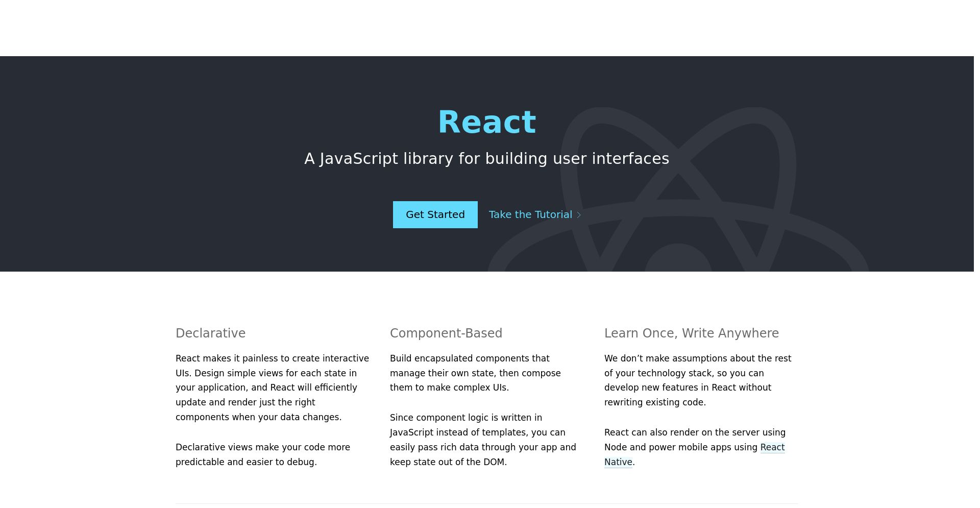Select the Component-Based heading

pos(446,333)
